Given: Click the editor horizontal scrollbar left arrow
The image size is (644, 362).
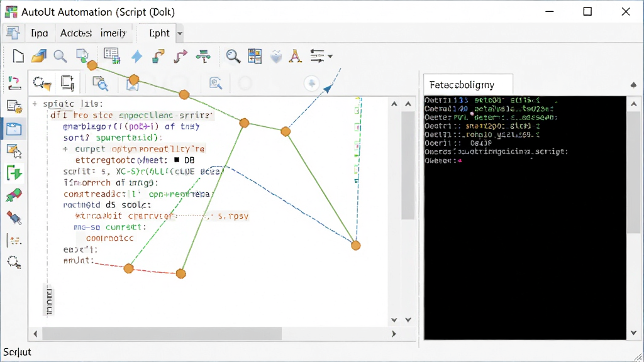Looking at the screenshot, I should [x=35, y=334].
